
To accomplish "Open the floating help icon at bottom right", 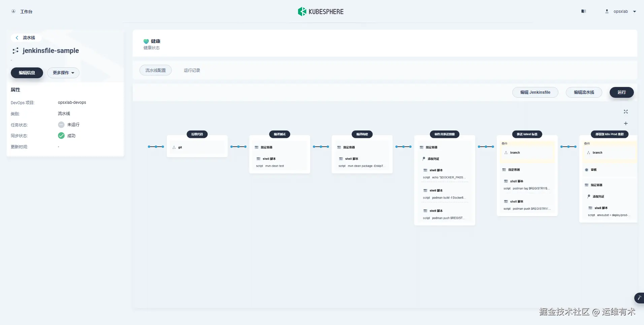I will [x=639, y=298].
